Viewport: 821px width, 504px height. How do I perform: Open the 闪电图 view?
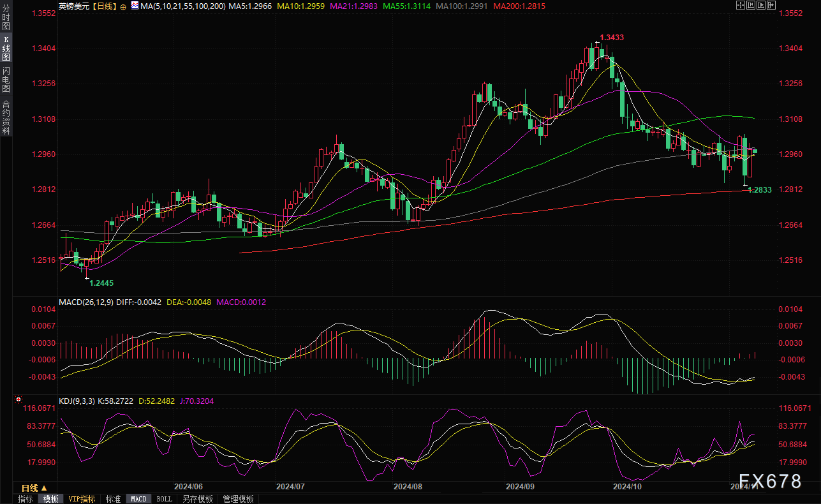click(x=6, y=80)
